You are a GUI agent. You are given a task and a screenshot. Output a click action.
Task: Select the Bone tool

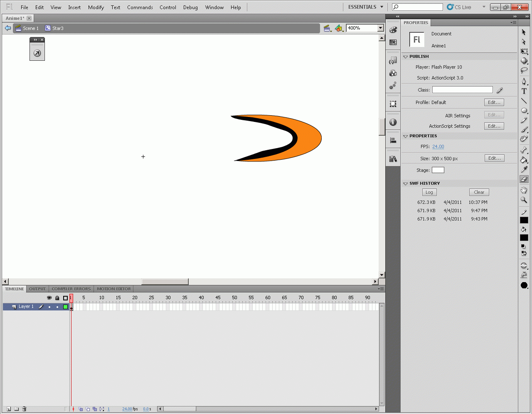click(524, 150)
